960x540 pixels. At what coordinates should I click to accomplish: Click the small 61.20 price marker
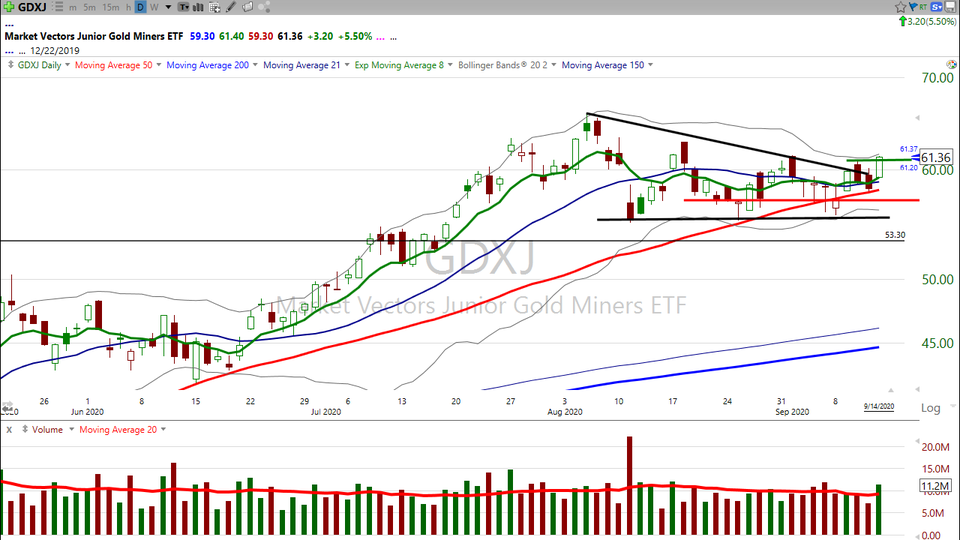click(909, 167)
